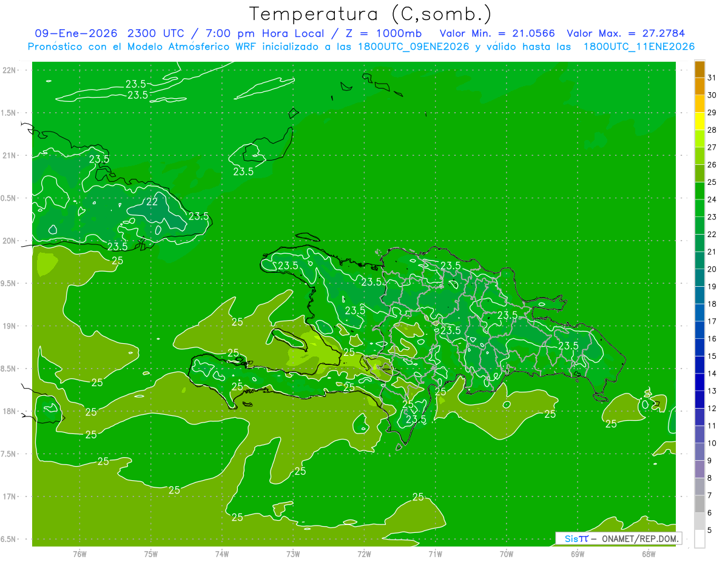Click the '20' legend scale label
Image resolution: width=728 pixels, height=562 pixels.
pos(712,269)
